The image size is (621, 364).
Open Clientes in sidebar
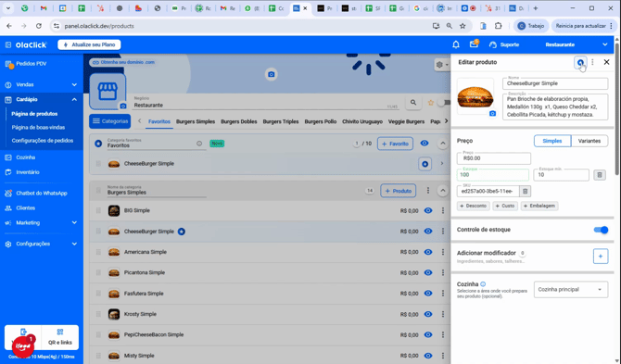pyautogui.click(x=25, y=208)
